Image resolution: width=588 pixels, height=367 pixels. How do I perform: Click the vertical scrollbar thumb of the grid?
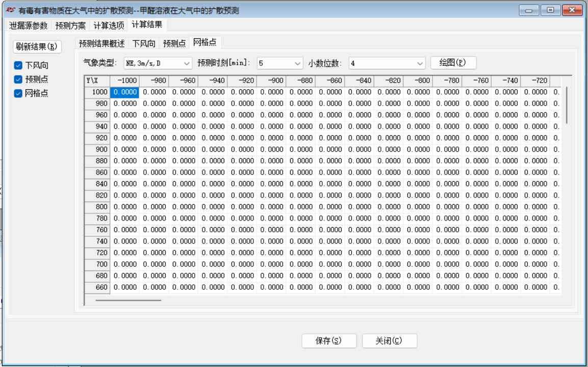pos(566,105)
